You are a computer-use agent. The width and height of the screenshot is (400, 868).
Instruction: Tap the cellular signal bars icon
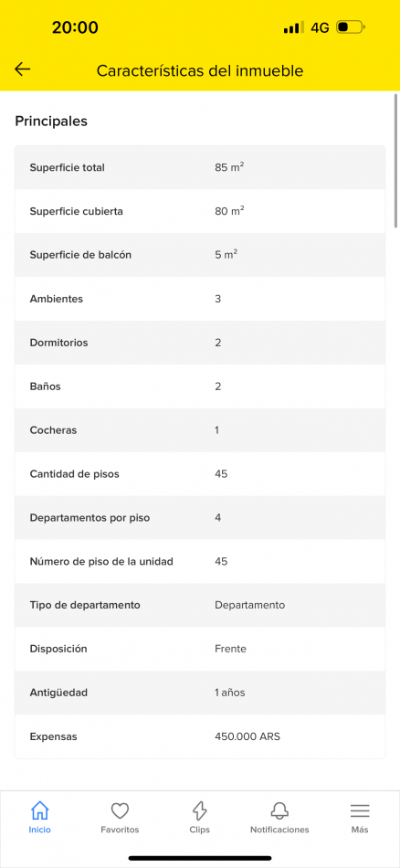tap(293, 27)
